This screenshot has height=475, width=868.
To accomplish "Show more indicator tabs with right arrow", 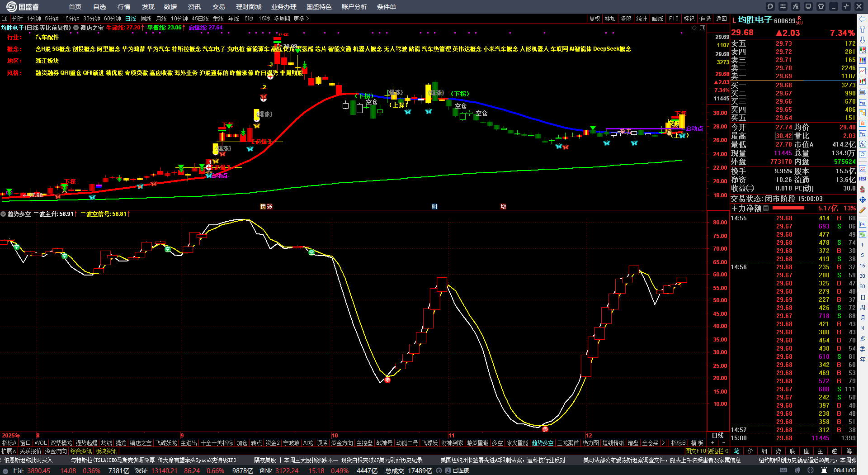I will point(663,443).
